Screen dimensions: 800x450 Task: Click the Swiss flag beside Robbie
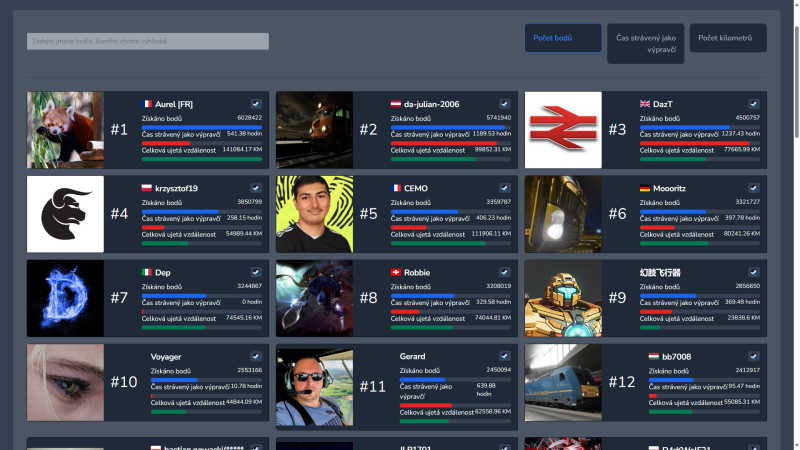tap(396, 272)
